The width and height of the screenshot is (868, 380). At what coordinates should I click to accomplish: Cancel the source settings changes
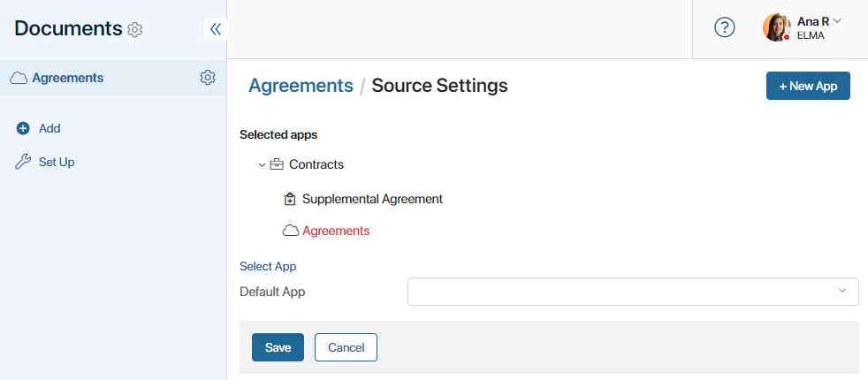[346, 347]
